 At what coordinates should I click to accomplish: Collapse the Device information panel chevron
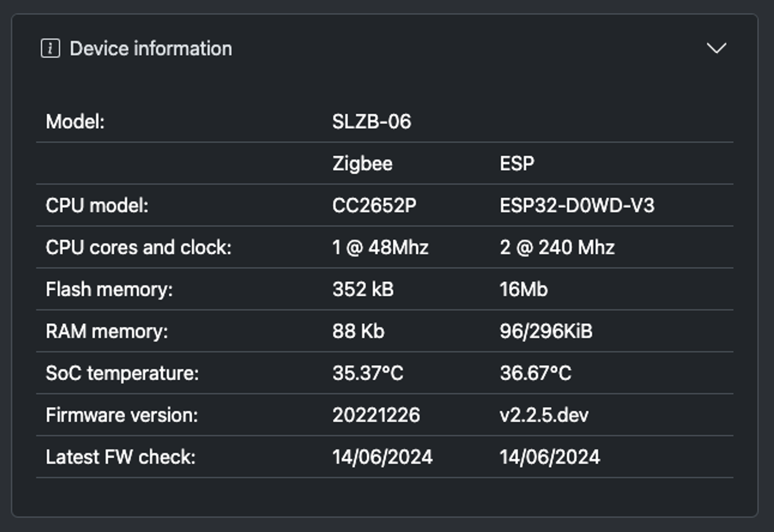[716, 48]
